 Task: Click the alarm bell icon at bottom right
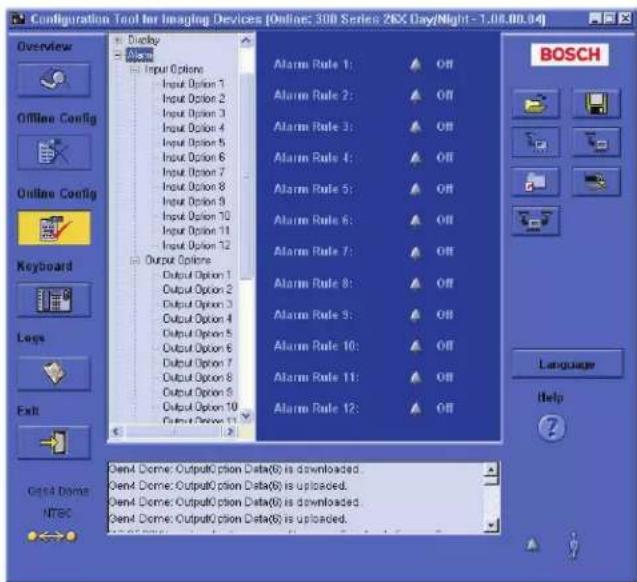[532, 544]
